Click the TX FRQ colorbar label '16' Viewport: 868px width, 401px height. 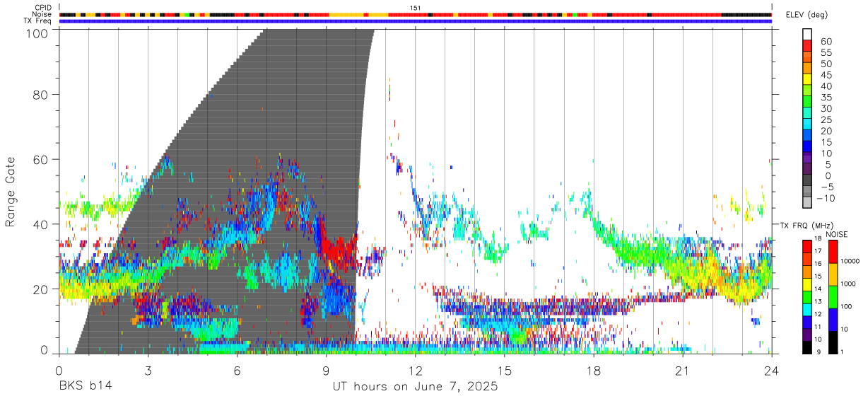coord(818,264)
